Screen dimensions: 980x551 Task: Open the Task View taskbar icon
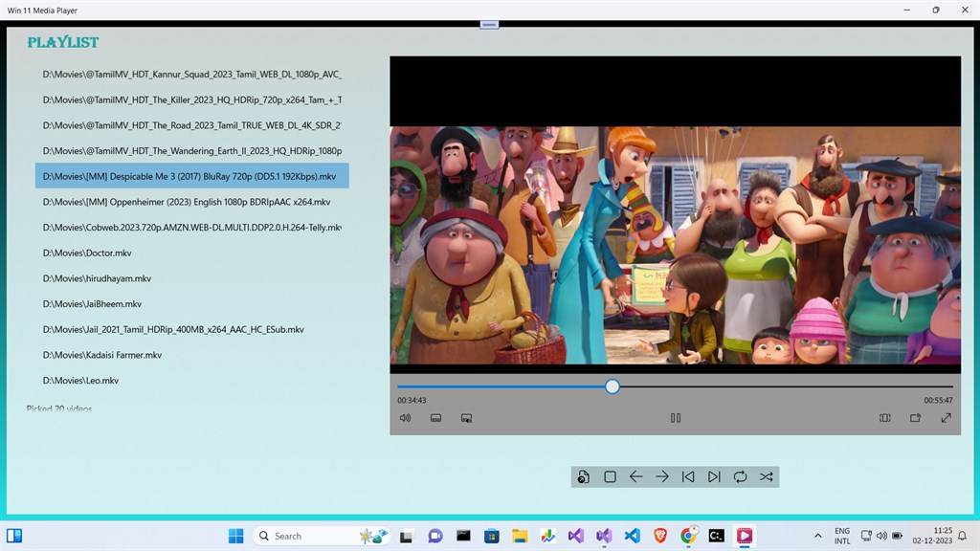pos(406,536)
